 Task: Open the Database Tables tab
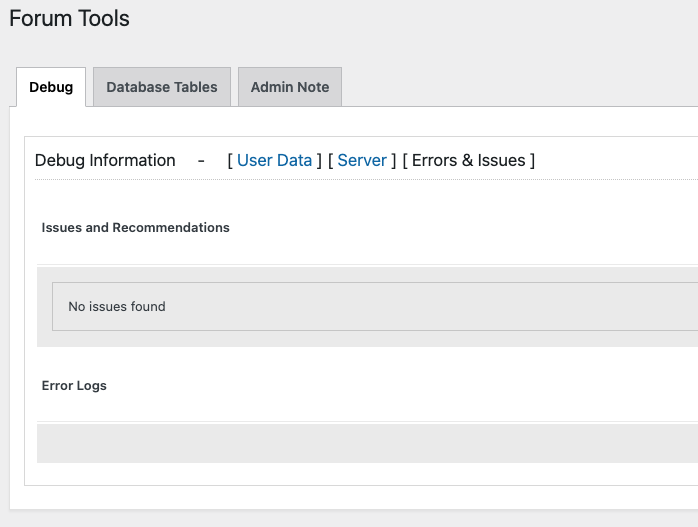point(161,87)
